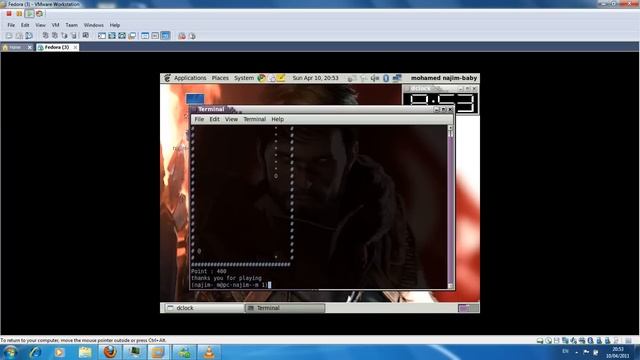Click the VMware status bar Bluetooth device icon
The width and height of the screenshot is (640, 360).
point(590,340)
